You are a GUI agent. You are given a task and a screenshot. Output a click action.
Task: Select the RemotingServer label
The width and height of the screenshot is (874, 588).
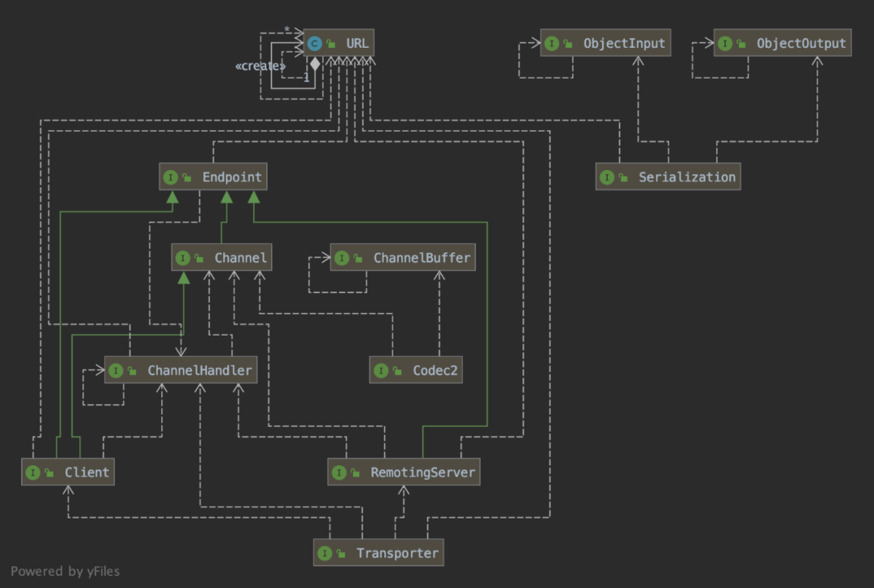coord(423,472)
